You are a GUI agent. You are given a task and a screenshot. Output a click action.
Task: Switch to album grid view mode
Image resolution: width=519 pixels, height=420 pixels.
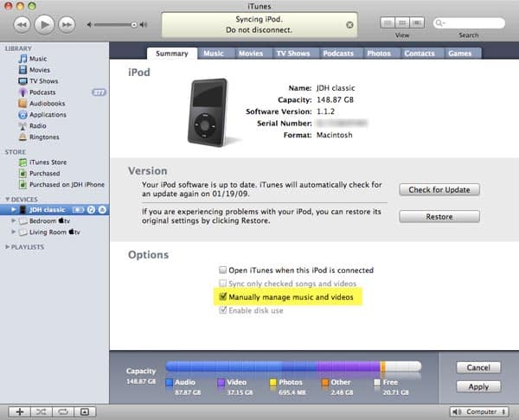click(402, 22)
